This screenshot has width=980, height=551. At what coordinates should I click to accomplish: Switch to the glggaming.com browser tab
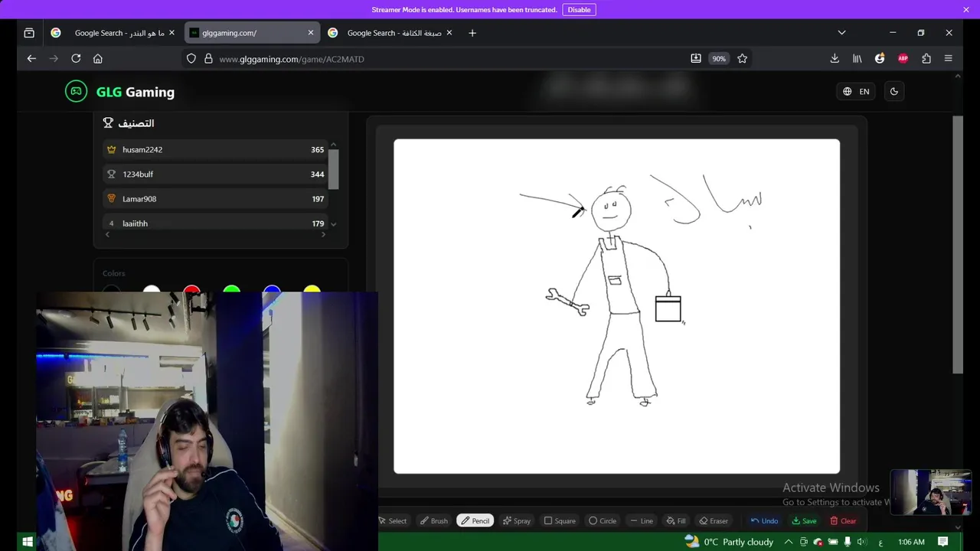tap(252, 33)
